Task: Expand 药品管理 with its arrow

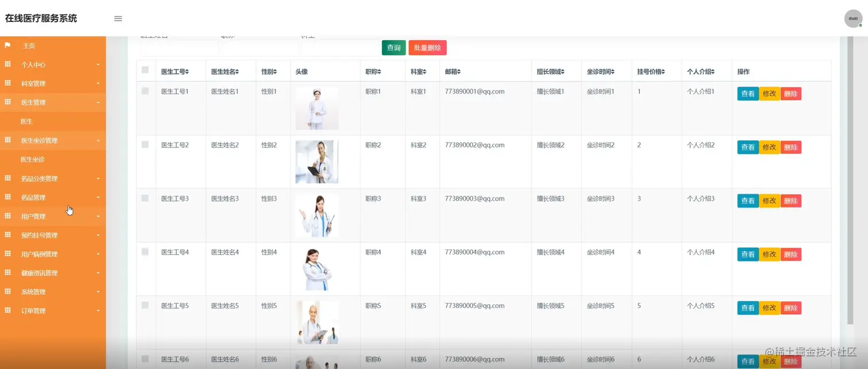Action: click(98, 198)
